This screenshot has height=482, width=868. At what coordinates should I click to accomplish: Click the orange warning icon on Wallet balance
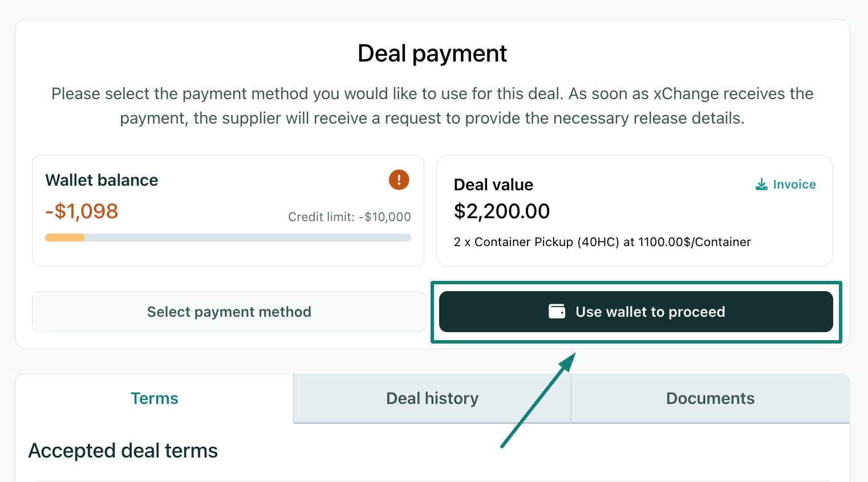click(x=399, y=179)
